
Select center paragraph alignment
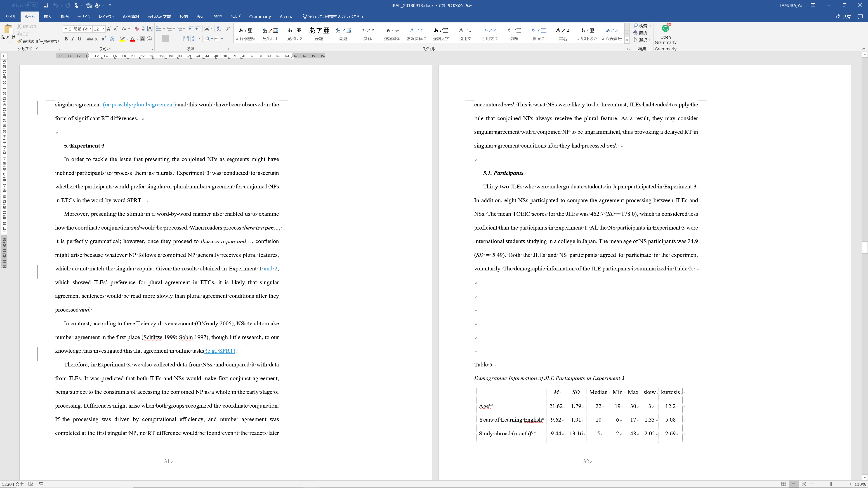(x=165, y=39)
